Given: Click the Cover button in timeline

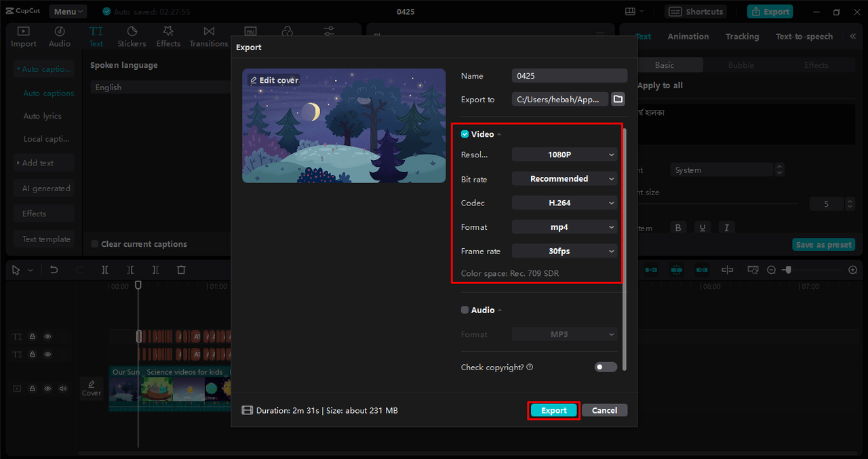Looking at the screenshot, I should pyautogui.click(x=92, y=388).
